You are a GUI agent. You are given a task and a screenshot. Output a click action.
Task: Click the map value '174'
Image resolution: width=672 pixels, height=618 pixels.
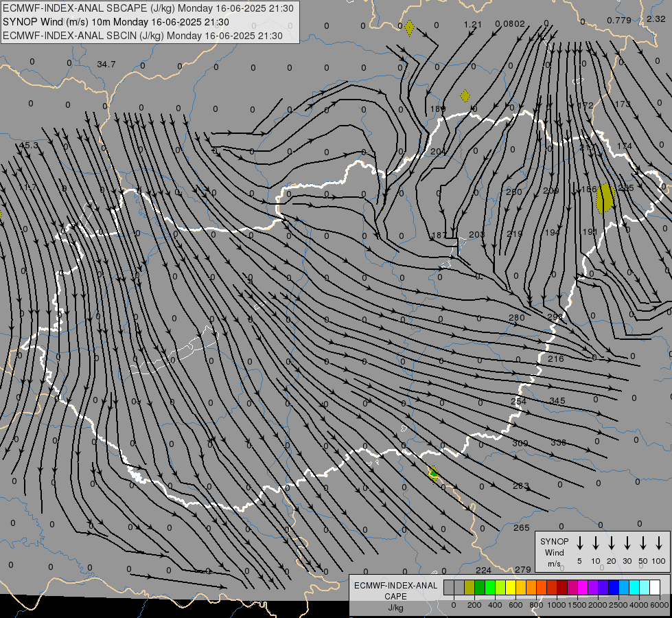[x=625, y=146]
